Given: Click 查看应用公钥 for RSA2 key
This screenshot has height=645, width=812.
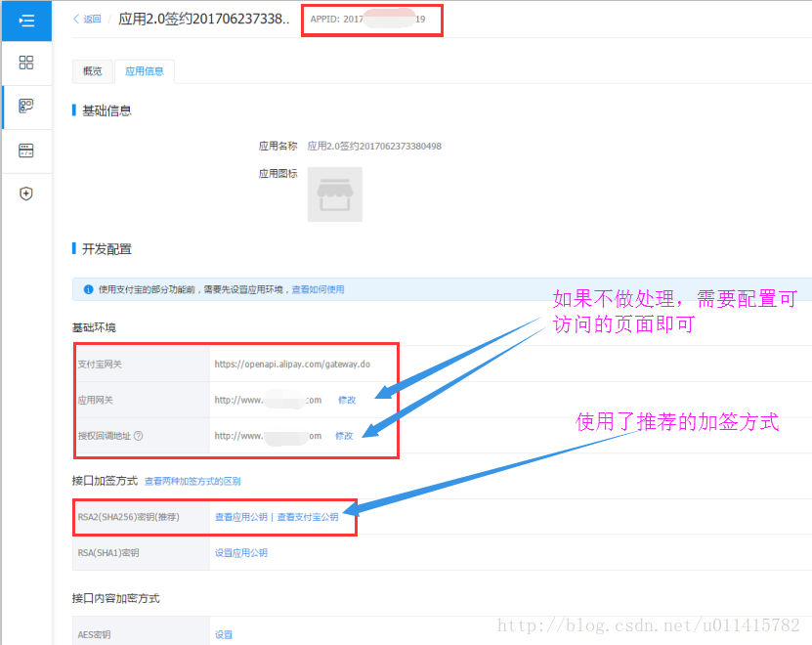Looking at the screenshot, I should pyautogui.click(x=240, y=517).
